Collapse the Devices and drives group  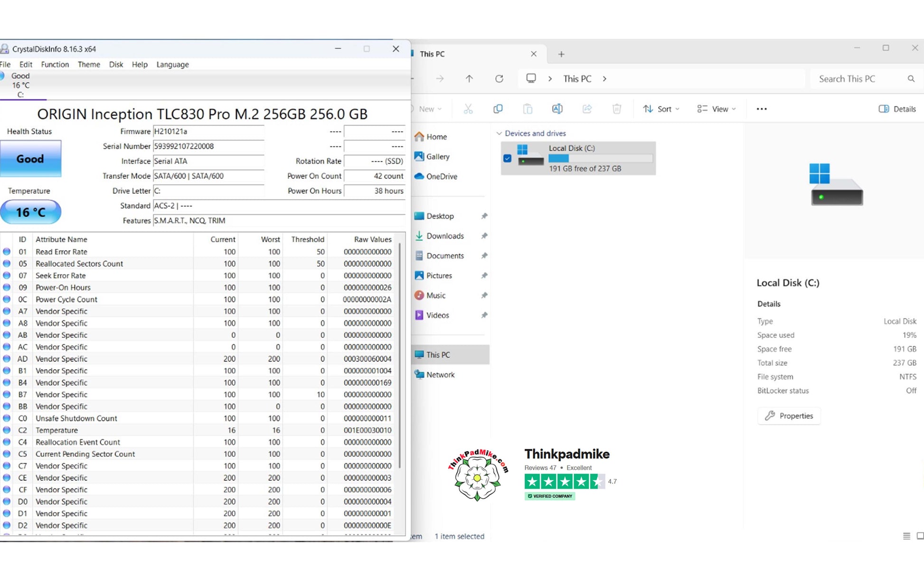(499, 133)
